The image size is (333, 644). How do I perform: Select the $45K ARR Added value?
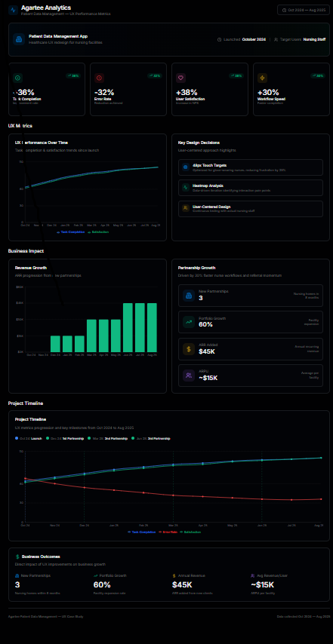click(x=207, y=351)
